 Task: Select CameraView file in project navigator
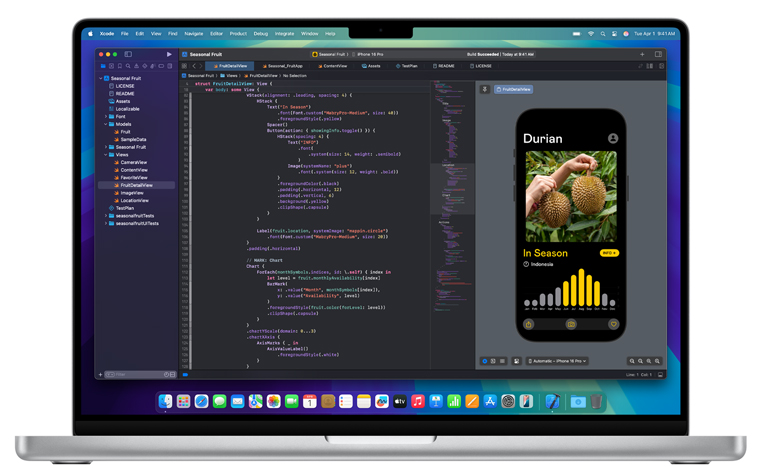133,162
